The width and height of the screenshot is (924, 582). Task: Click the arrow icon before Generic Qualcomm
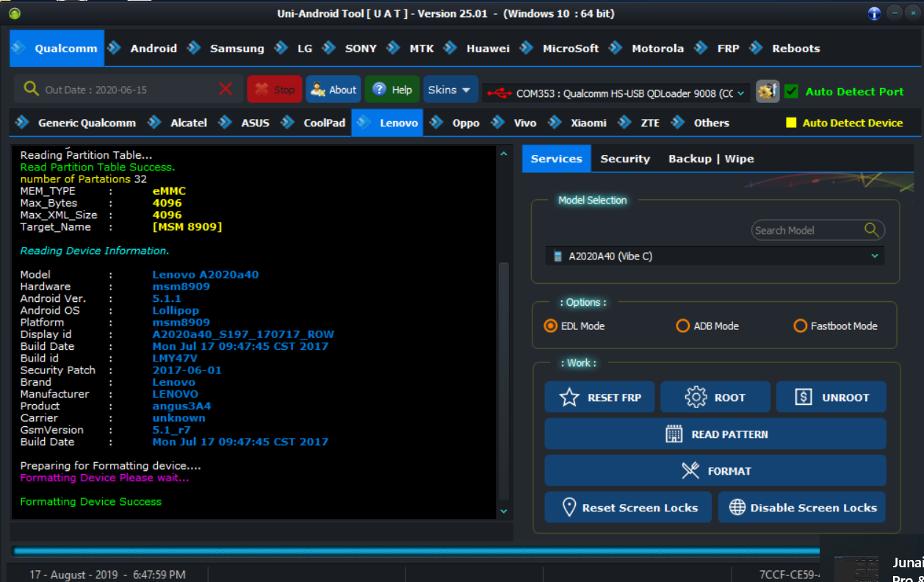point(22,123)
